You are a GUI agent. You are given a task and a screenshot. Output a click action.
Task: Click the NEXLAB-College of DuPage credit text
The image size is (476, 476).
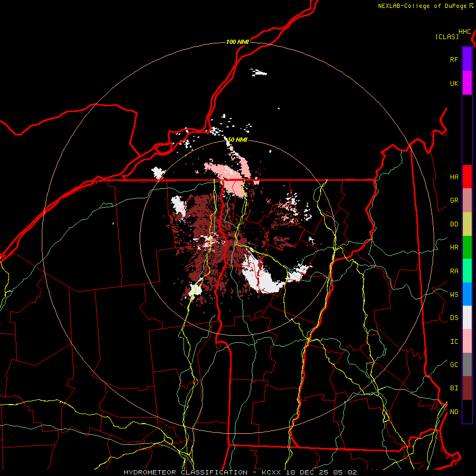click(425, 6)
